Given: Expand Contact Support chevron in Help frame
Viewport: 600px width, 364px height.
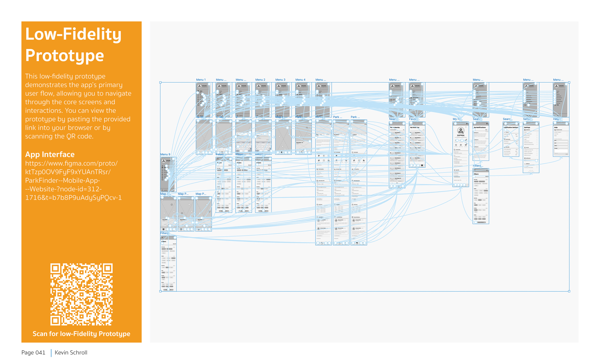Looking at the screenshot, I should tap(567, 132).
